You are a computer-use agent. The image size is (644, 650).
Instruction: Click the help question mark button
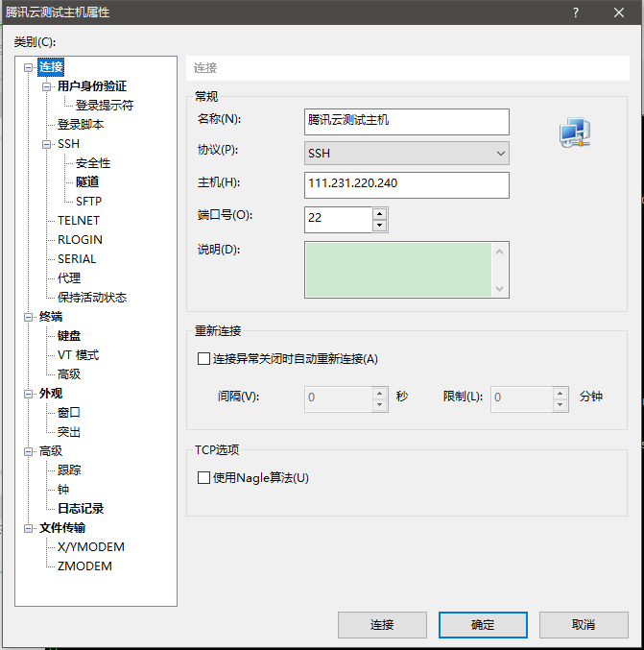(576, 12)
